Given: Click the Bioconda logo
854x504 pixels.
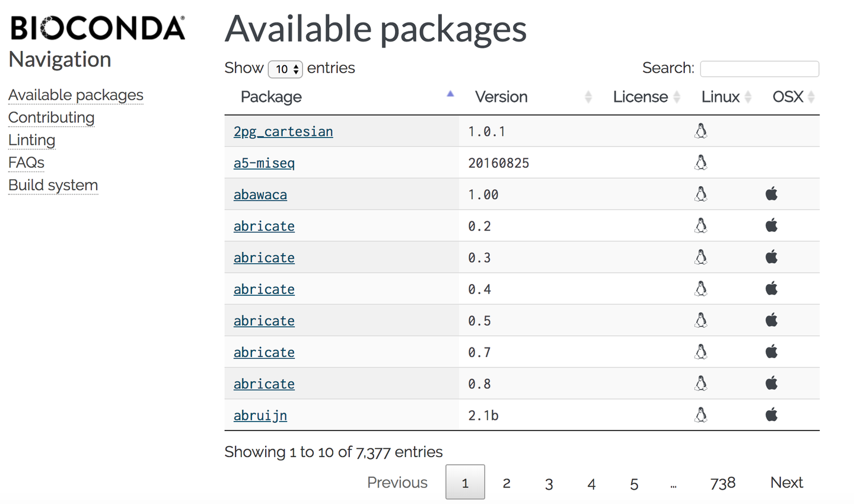Looking at the screenshot, I should (98, 28).
